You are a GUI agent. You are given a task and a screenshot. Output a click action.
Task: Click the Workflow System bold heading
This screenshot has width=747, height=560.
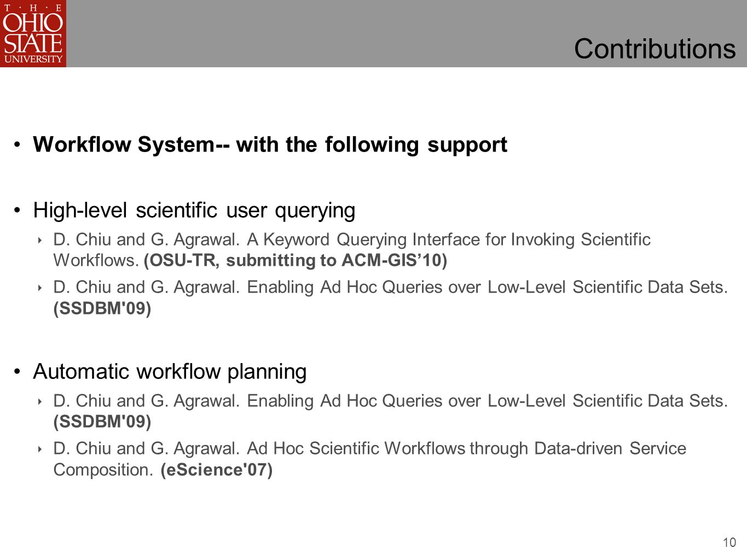click(270, 144)
